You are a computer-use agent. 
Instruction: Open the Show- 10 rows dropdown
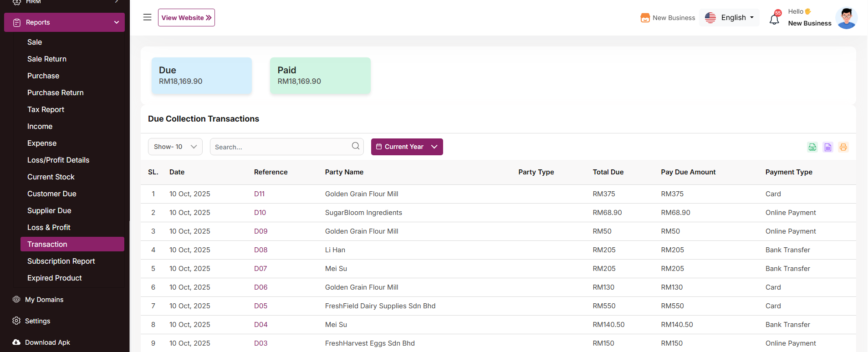175,147
